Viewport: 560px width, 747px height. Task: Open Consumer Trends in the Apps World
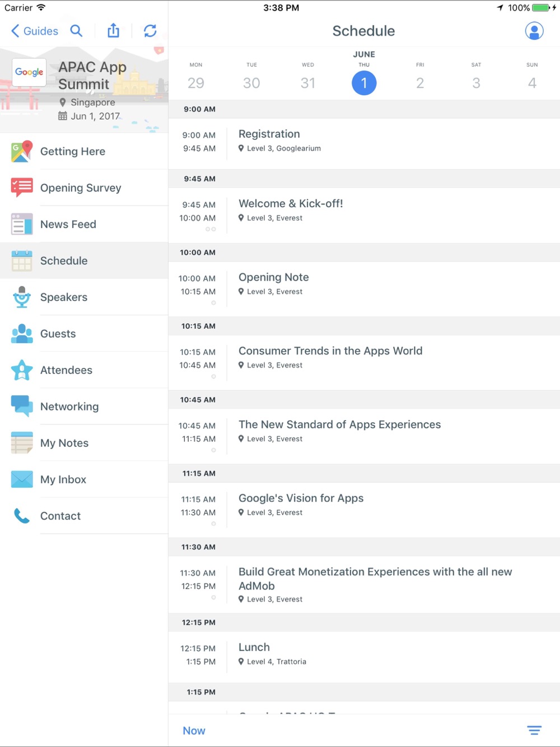click(364, 362)
